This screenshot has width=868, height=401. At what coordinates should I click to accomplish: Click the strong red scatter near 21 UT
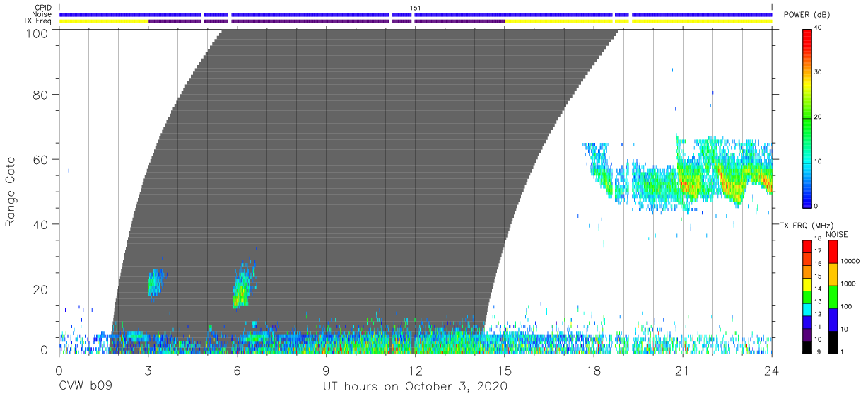[x=686, y=185]
